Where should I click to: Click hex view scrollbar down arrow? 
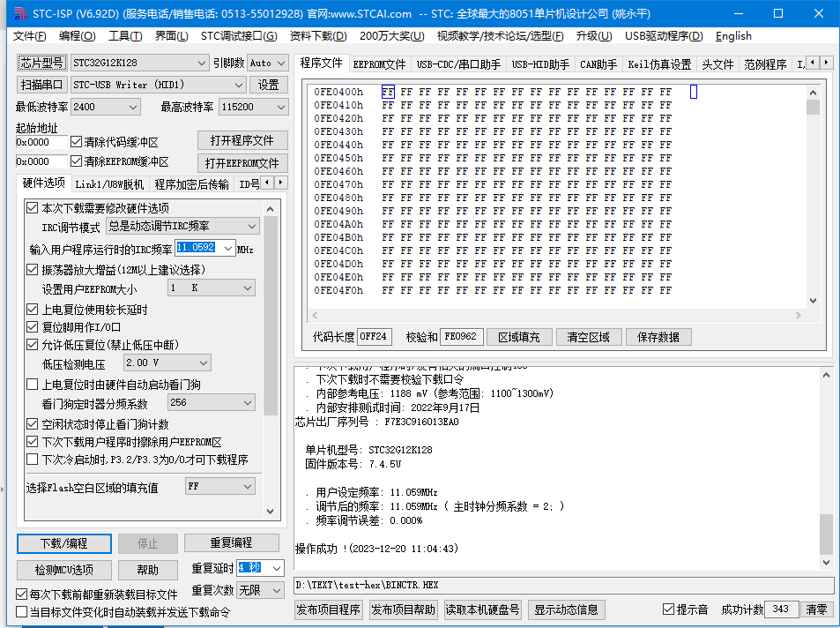(x=813, y=300)
